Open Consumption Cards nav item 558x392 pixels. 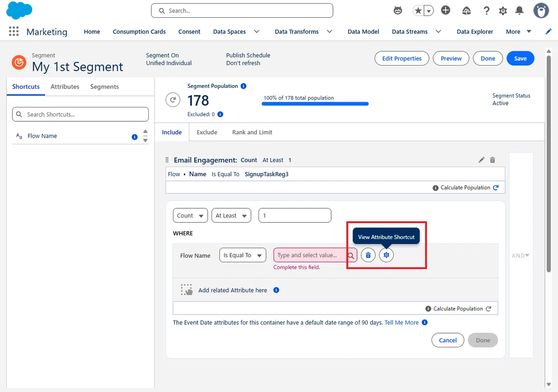[x=139, y=32]
